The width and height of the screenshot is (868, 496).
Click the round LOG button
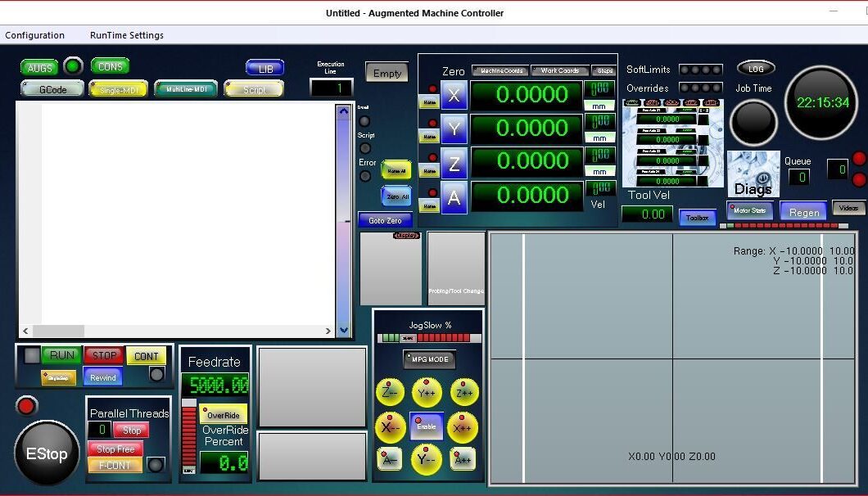755,69
